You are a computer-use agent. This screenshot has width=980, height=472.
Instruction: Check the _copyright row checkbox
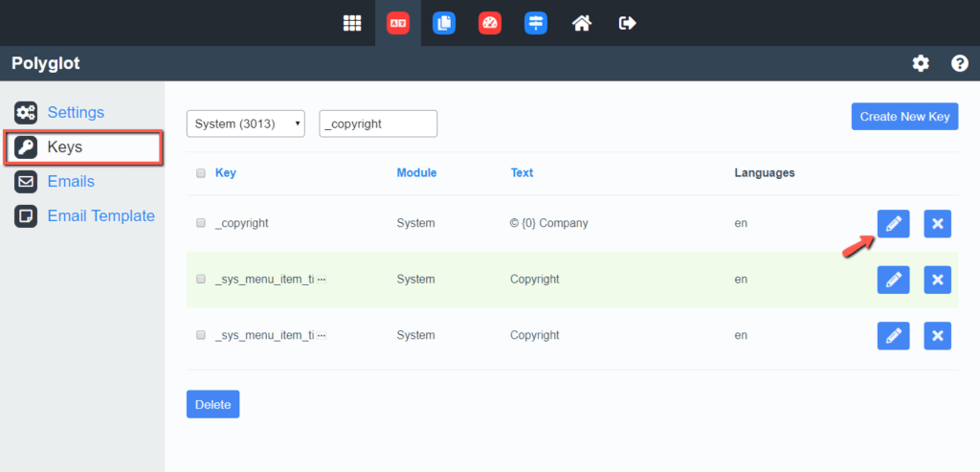point(201,223)
